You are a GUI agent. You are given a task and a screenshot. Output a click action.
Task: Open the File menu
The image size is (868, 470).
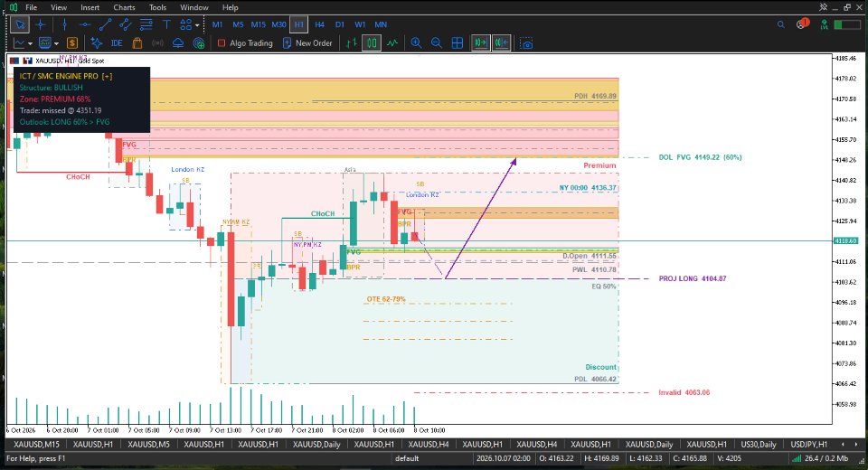(32, 7)
